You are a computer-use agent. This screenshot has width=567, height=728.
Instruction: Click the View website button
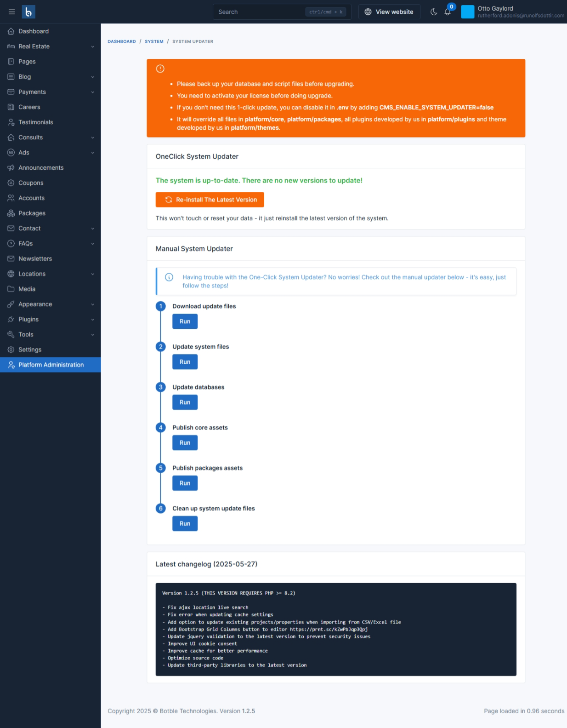tap(389, 12)
